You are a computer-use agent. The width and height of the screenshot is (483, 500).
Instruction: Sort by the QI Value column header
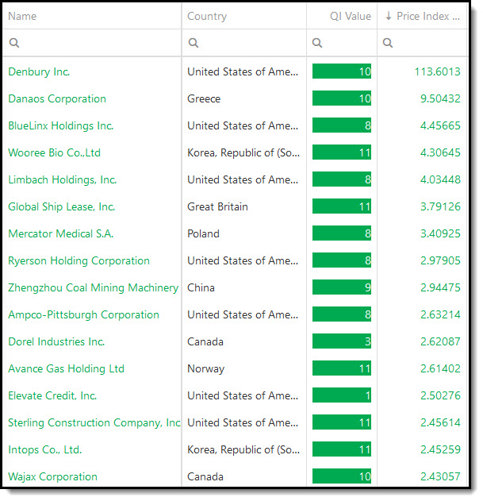[x=350, y=16]
